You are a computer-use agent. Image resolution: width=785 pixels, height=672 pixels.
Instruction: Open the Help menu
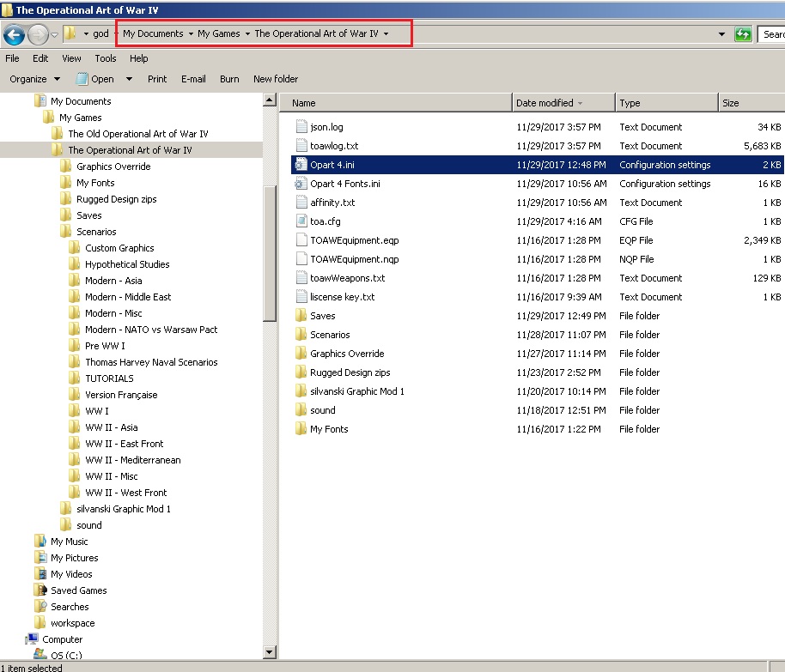(138, 58)
